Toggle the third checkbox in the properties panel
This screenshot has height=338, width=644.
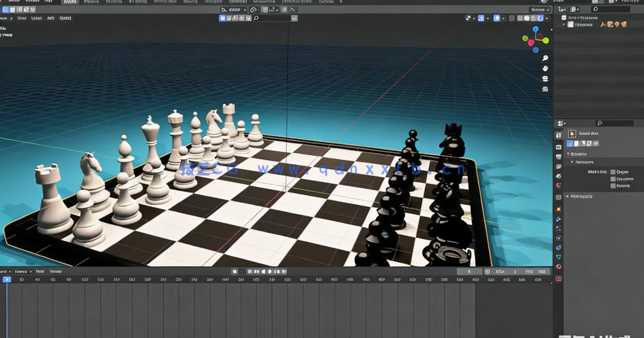pos(613,186)
